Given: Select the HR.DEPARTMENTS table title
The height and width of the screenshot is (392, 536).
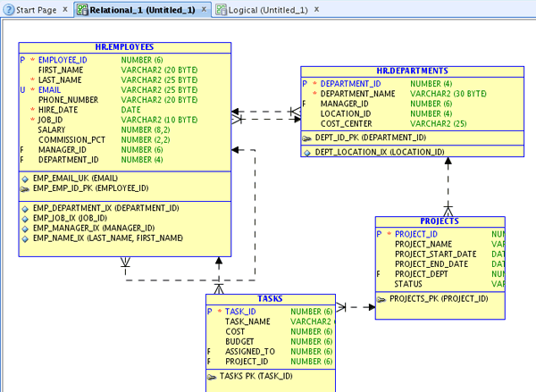Looking at the screenshot, I should 412,71.
